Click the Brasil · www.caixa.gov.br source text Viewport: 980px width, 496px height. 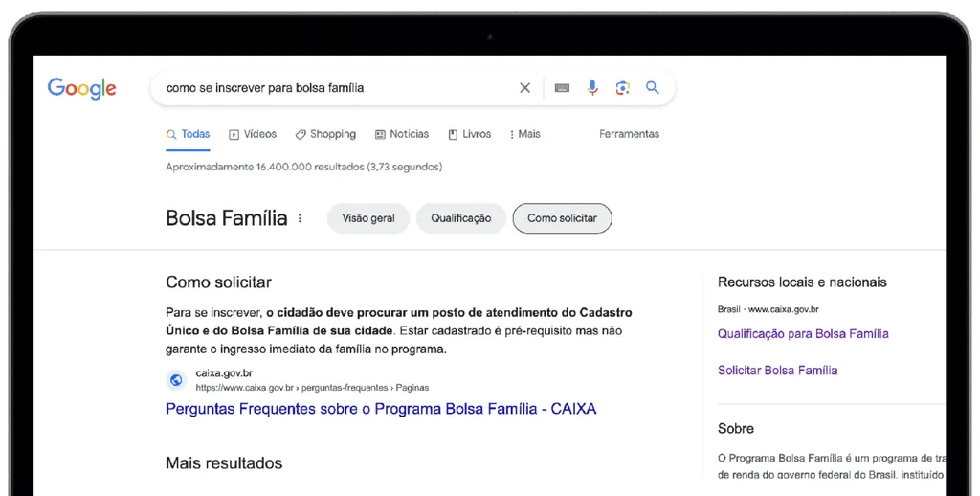pyautogui.click(x=768, y=309)
